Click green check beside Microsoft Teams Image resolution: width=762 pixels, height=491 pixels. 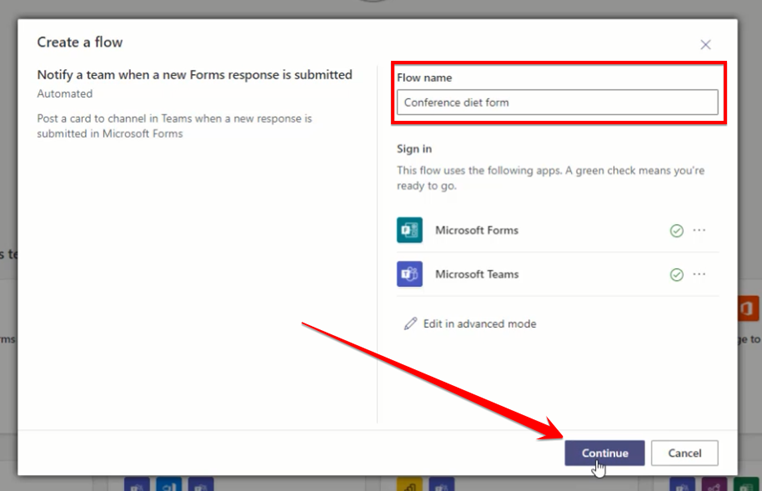point(676,275)
